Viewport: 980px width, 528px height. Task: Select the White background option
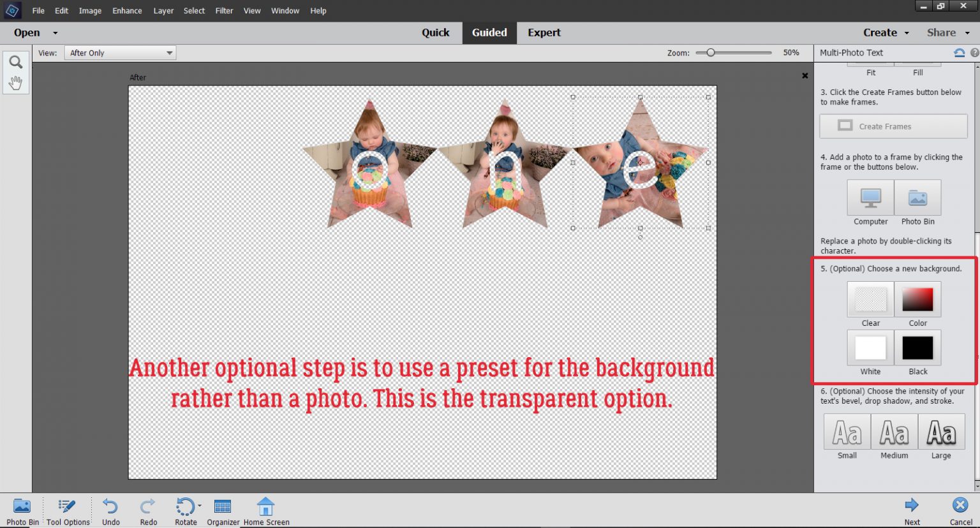pos(870,347)
